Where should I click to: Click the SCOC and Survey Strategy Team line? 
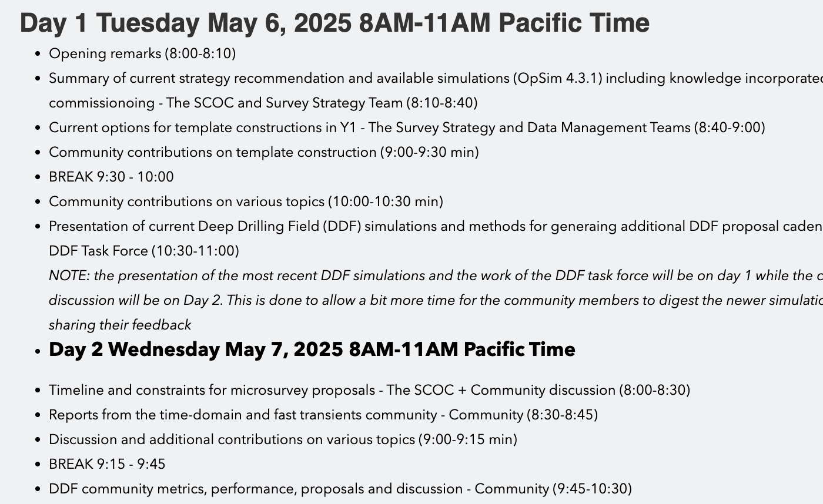click(x=263, y=103)
